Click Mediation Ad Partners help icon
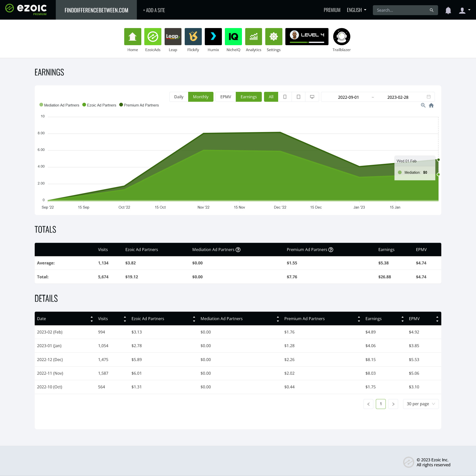Screen dimensions: 476x476 (x=238, y=250)
